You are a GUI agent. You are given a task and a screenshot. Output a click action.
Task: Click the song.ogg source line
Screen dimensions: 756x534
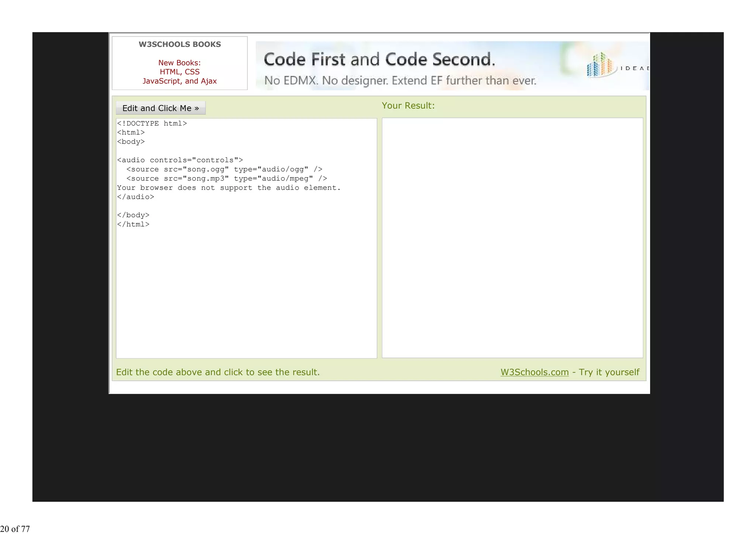point(224,169)
